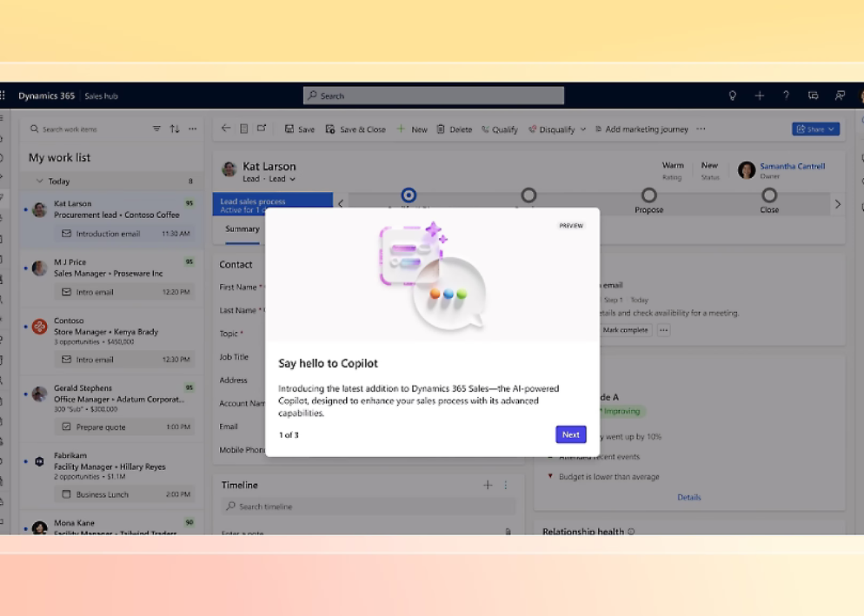Click the filter icon in the work list
This screenshot has width=864, height=616.
156,129
